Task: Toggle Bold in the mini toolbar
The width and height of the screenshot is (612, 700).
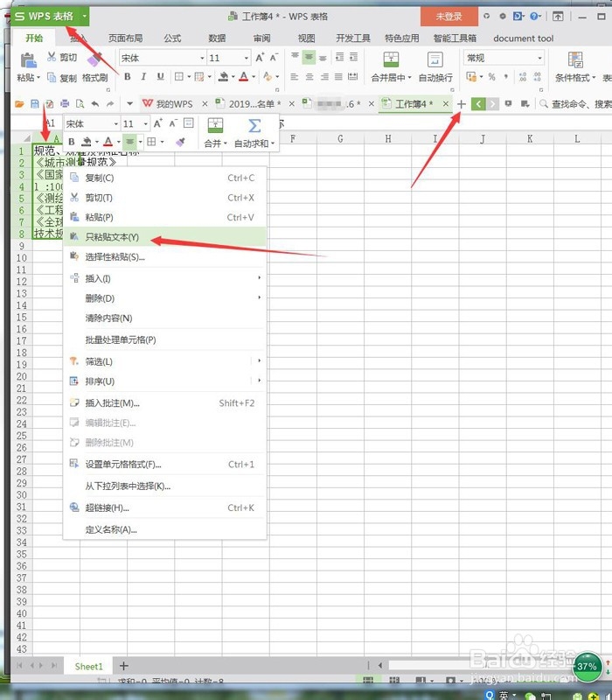Action: tap(72, 142)
